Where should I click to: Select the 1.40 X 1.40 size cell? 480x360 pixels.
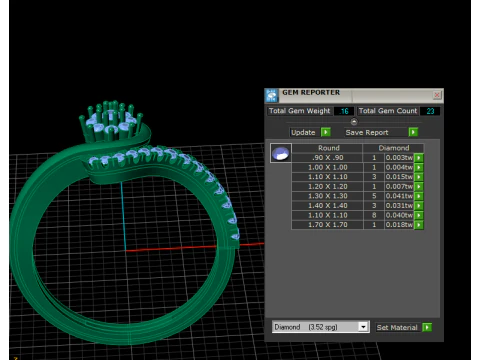327,206
